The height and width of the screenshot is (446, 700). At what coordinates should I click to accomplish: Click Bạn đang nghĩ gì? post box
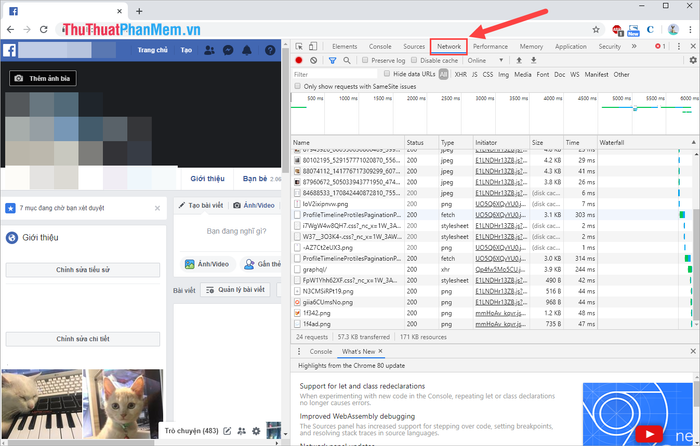coord(236,231)
